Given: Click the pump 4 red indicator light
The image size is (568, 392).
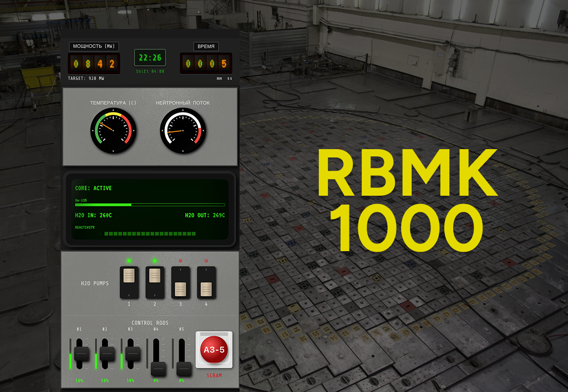Looking at the screenshot, I should tap(206, 261).
